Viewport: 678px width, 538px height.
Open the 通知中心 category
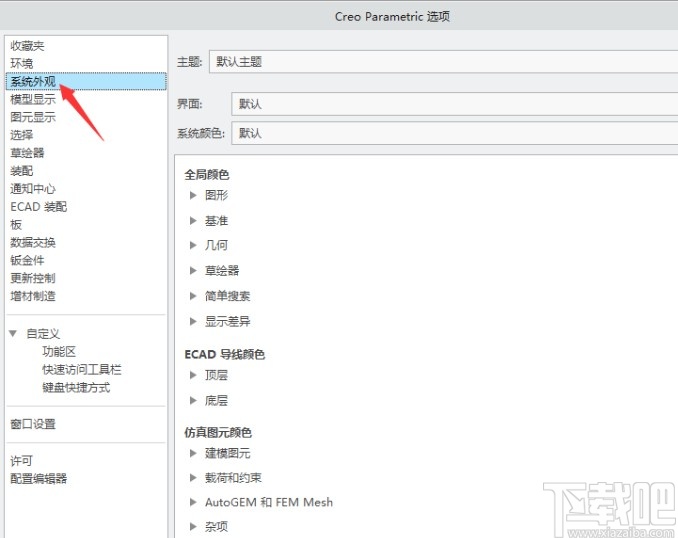pos(33,189)
